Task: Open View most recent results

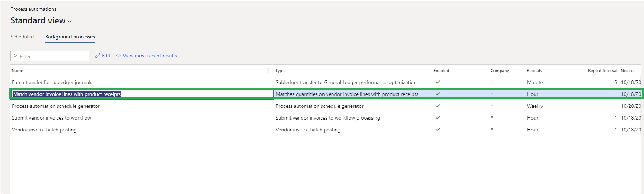Action: (150, 56)
